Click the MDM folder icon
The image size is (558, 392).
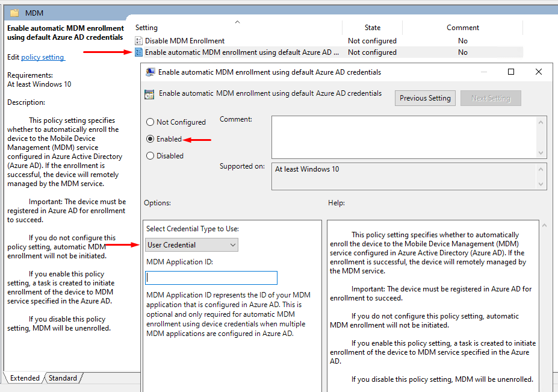tap(14, 13)
